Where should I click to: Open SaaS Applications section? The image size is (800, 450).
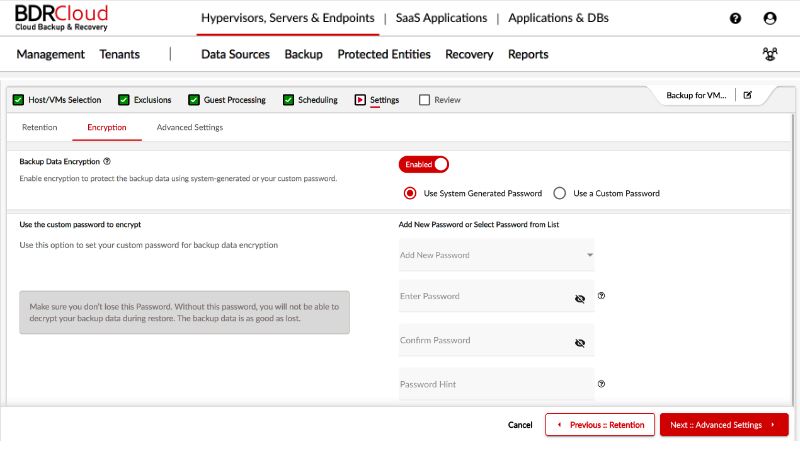click(441, 18)
